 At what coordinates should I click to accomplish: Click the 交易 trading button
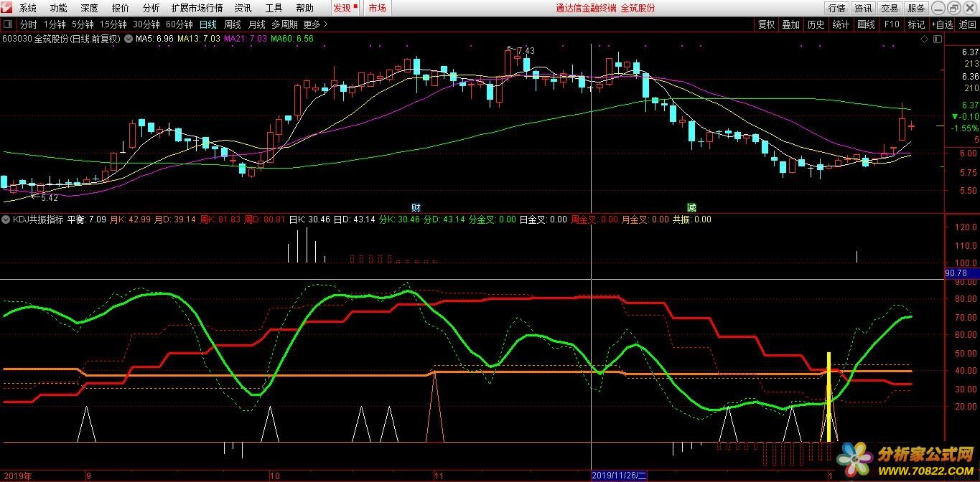tap(890, 8)
